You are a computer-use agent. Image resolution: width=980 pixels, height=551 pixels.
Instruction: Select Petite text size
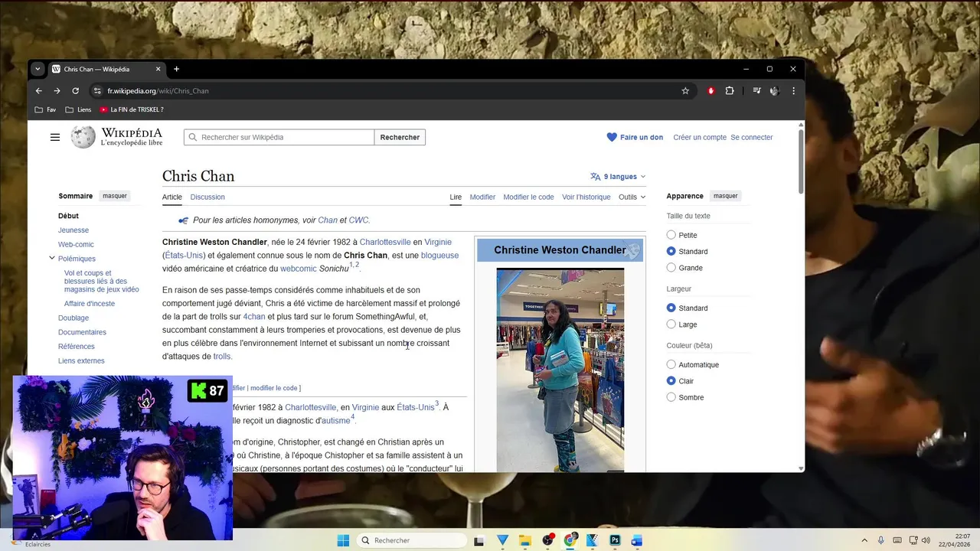pos(671,235)
